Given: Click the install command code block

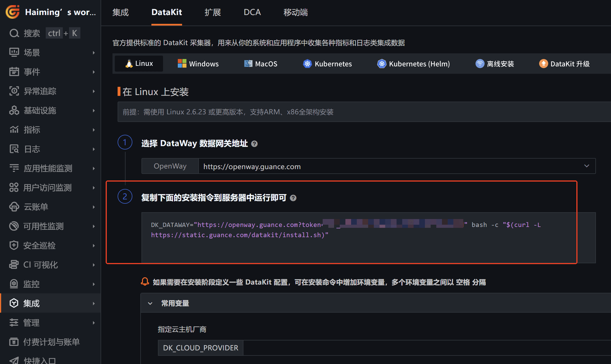Looking at the screenshot, I should pyautogui.click(x=368, y=237).
